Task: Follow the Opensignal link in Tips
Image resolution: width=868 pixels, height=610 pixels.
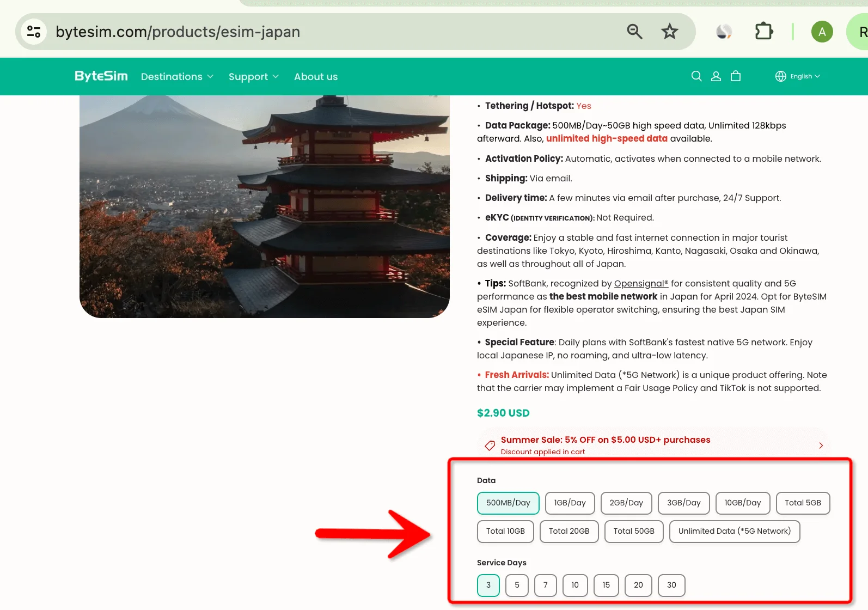Action: pyautogui.click(x=641, y=284)
